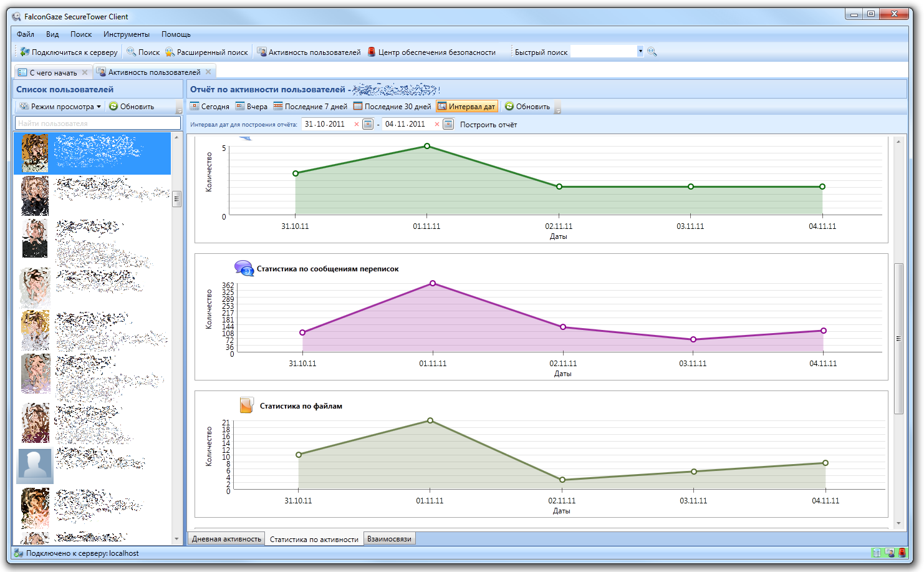Click the database status bar icon
This screenshot has width=924, height=572.
(877, 553)
